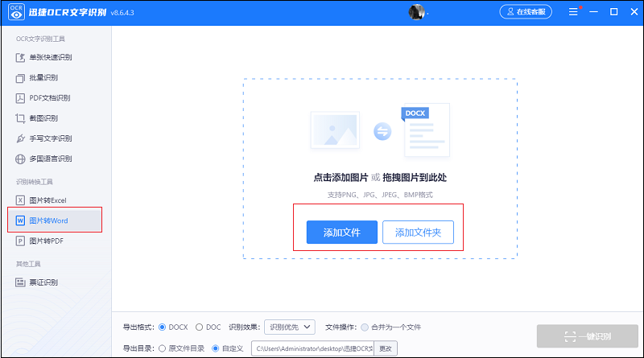Click the 识别效果 label
Image resolution: width=644 pixels, height=358 pixels.
[245, 327]
